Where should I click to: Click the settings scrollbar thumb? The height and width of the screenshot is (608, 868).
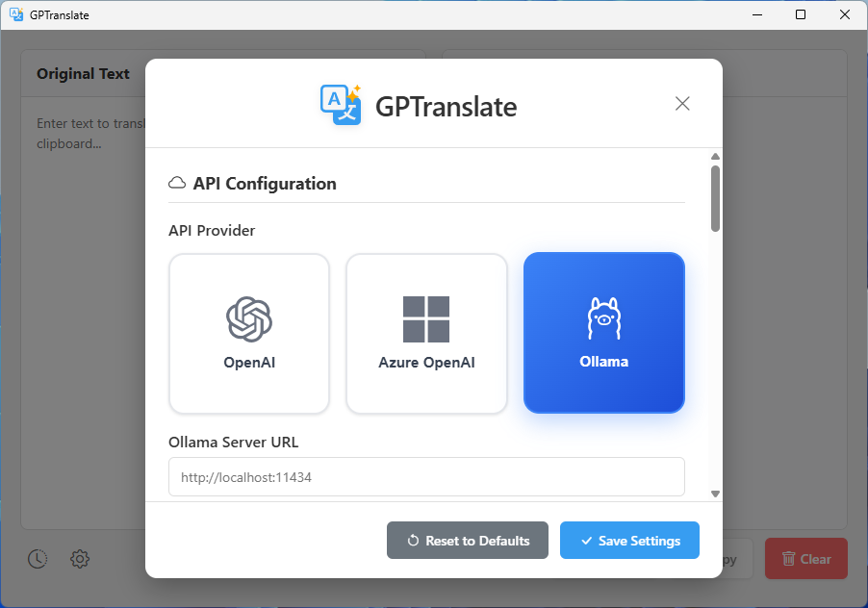coord(715,198)
